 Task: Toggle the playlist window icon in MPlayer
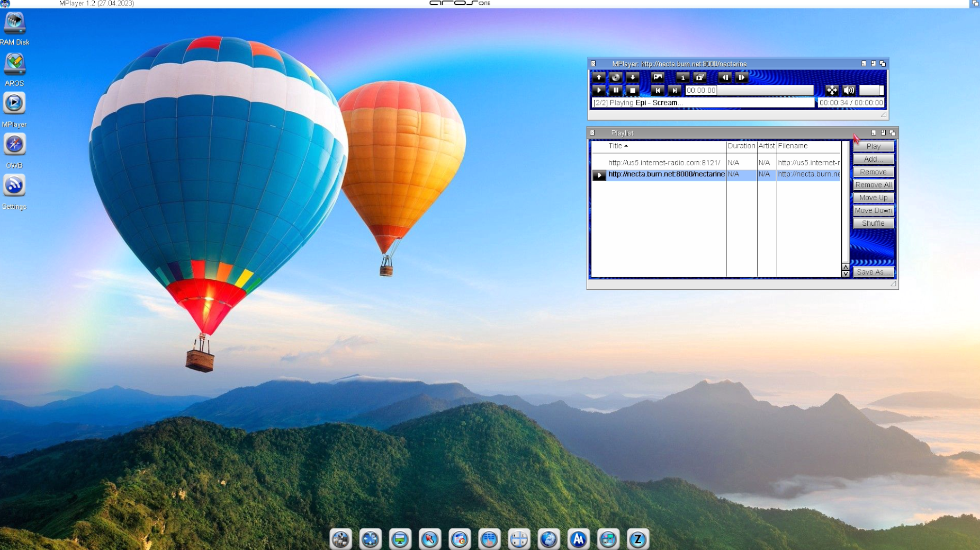tap(700, 77)
